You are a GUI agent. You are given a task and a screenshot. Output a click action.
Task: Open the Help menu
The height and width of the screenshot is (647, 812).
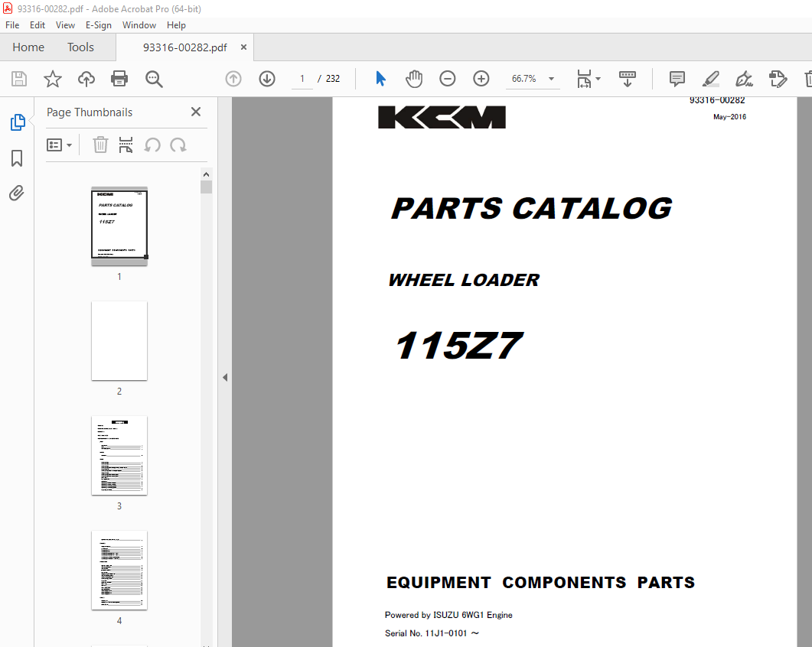[176, 24]
